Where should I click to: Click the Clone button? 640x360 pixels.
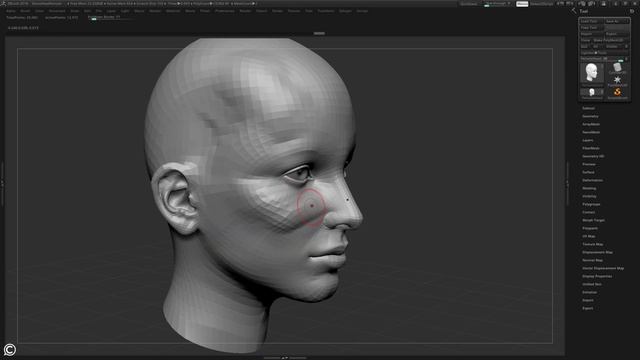tap(586, 40)
